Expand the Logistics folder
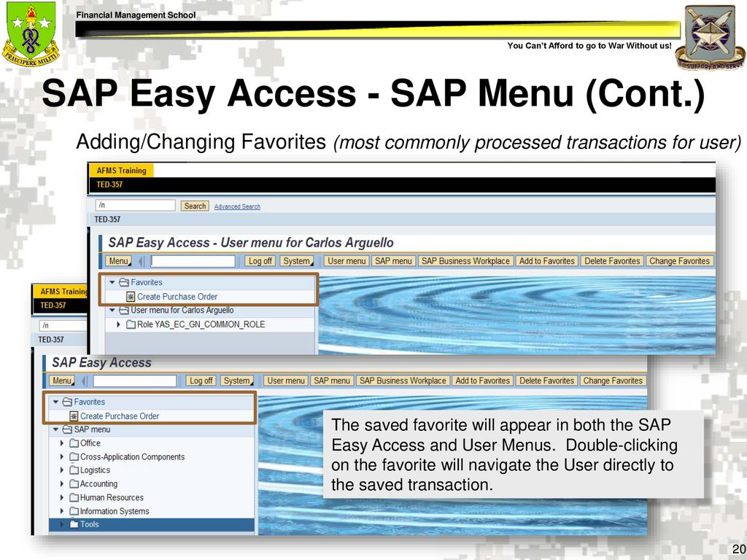 (x=62, y=470)
